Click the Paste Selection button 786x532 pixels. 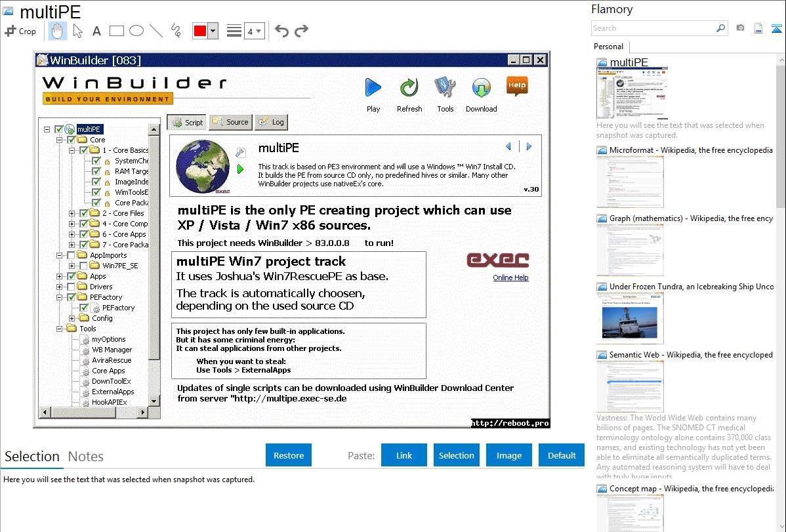[x=457, y=455]
